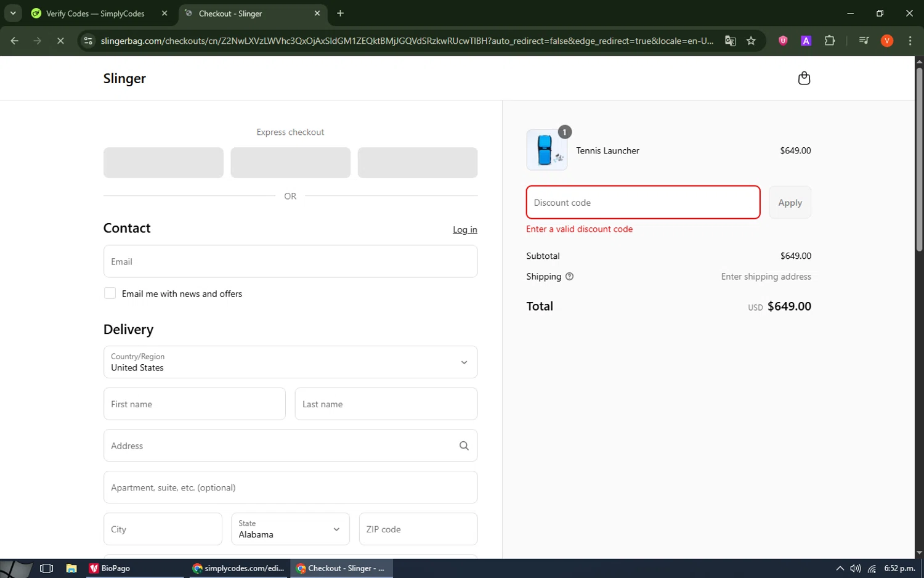Viewport: 924px width, 578px height.
Task: Click the translate page icon
Action: 730,41
